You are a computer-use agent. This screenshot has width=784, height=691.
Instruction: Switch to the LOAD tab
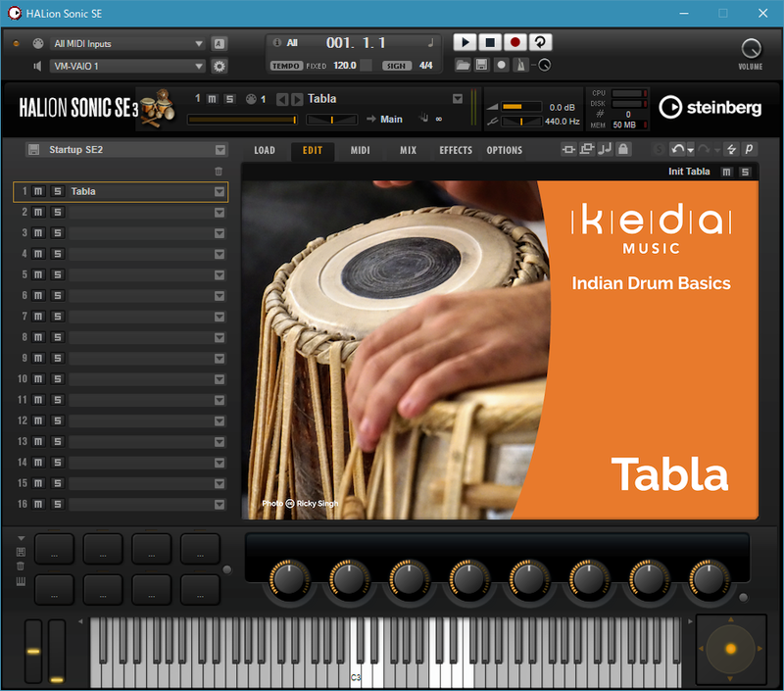click(x=265, y=151)
